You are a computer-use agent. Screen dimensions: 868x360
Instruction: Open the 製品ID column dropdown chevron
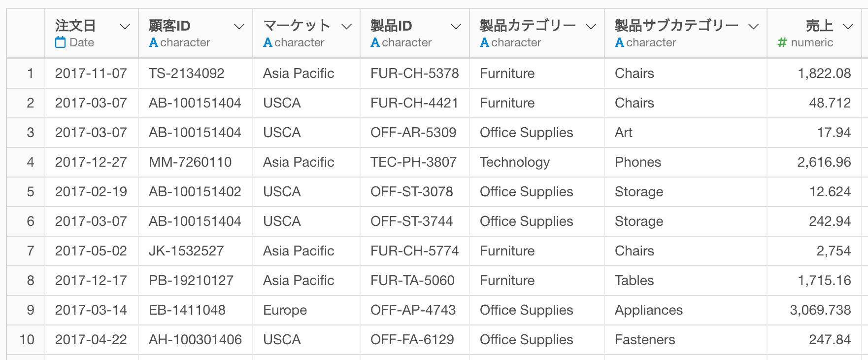coord(456,26)
